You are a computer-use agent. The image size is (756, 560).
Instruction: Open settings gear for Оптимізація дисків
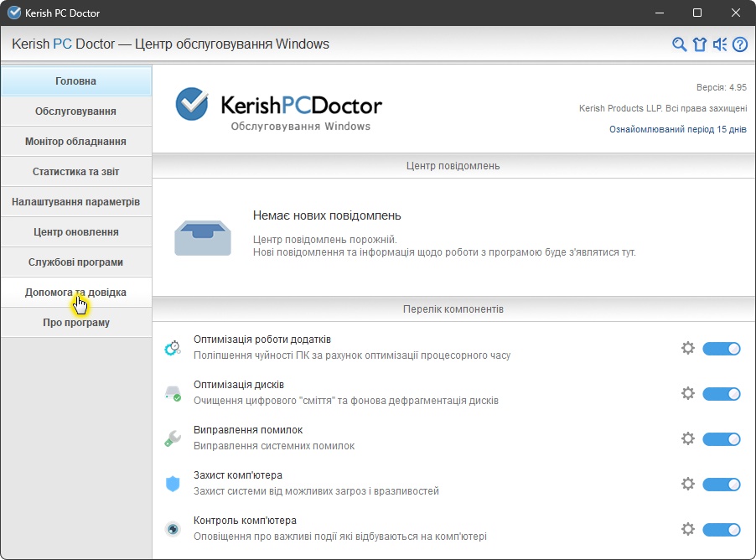(688, 393)
